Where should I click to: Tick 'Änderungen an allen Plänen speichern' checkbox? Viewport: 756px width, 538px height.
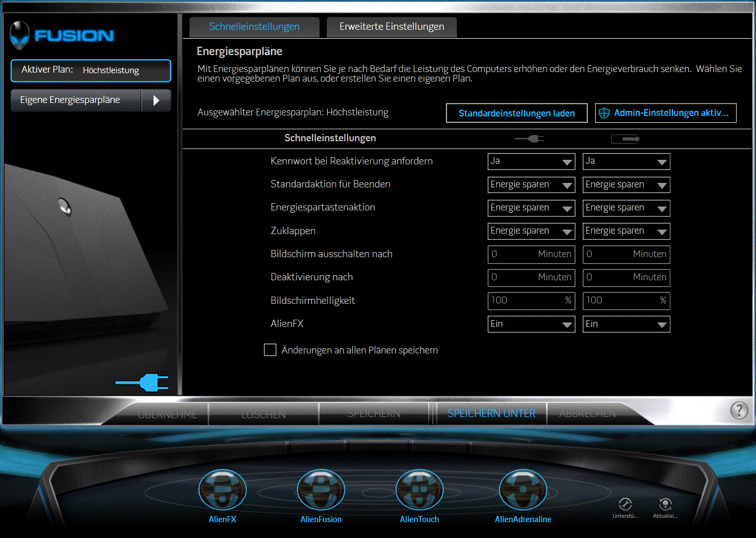pos(270,350)
